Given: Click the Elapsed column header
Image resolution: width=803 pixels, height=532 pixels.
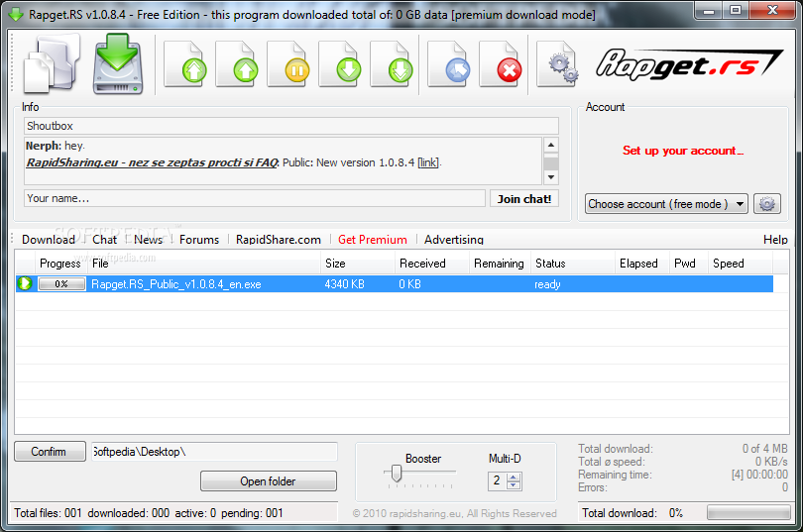Looking at the screenshot, I should coord(641,264).
